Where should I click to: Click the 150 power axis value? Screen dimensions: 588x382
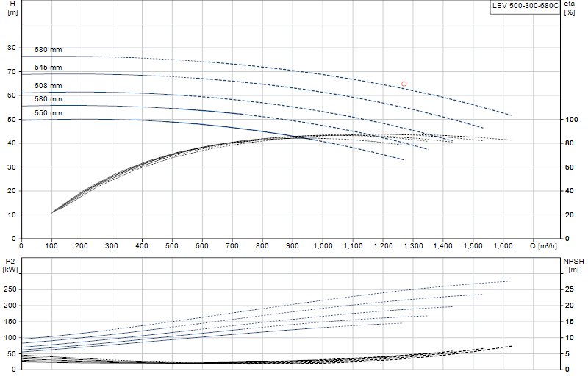[x=10, y=322]
